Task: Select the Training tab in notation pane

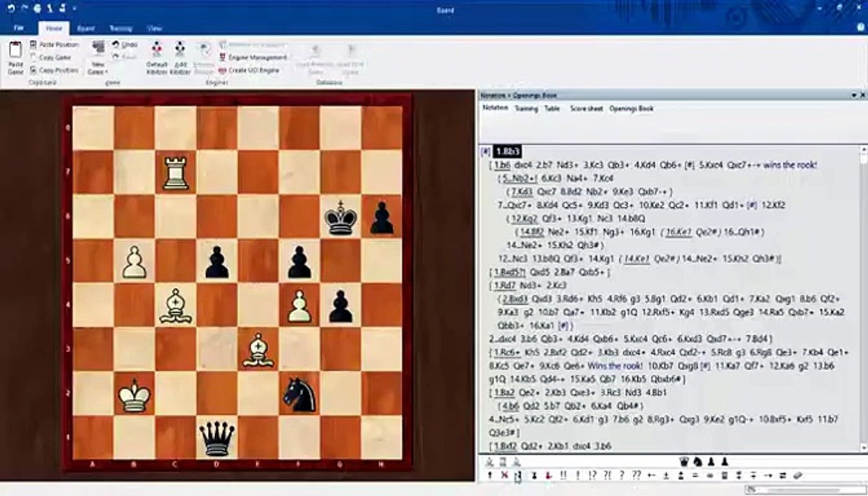Action: [526, 108]
